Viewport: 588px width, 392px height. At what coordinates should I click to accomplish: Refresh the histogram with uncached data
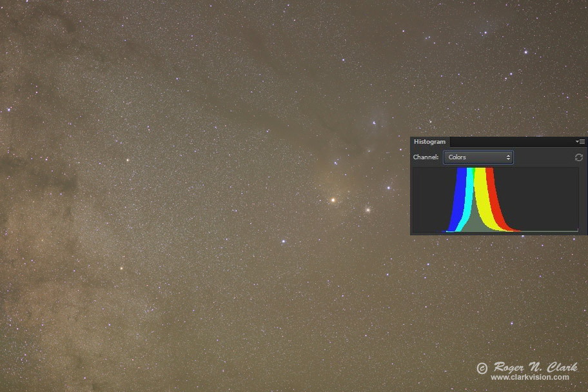578,157
